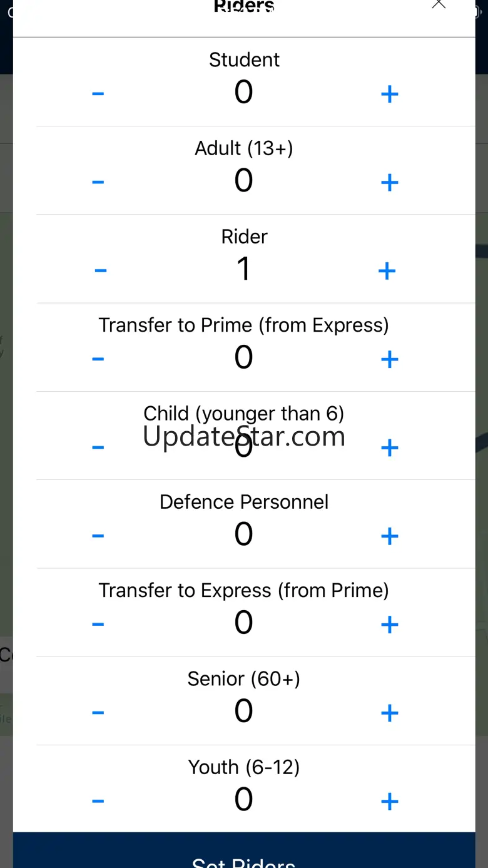The image size is (488, 868).
Task: Increase Transfer to Express (from Prime)
Action: click(x=389, y=624)
